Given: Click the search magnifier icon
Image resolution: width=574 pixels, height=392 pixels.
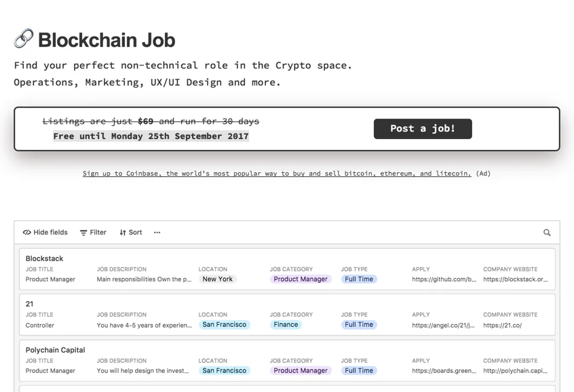Looking at the screenshot, I should tap(547, 233).
